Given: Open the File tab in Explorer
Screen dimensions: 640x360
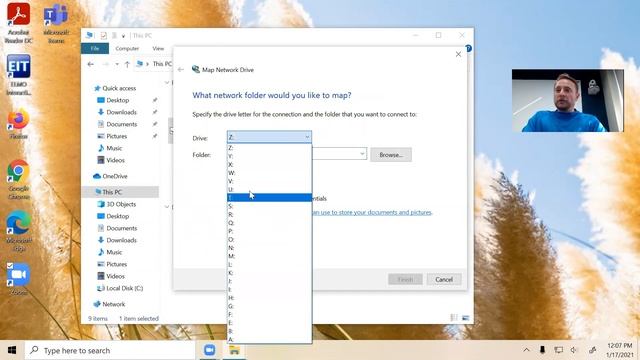Looking at the screenshot, I should click(95, 48).
